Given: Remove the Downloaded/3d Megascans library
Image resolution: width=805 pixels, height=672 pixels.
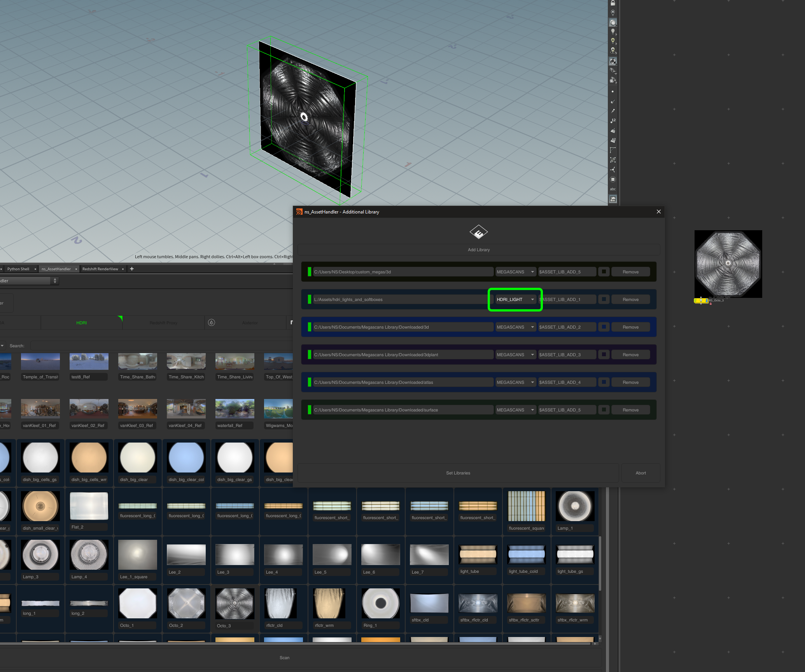Looking at the screenshot, I should 630,327.
